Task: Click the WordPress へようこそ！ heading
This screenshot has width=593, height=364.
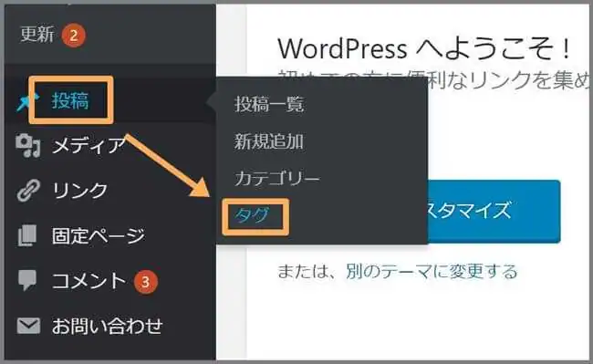Action: (424, 48)
